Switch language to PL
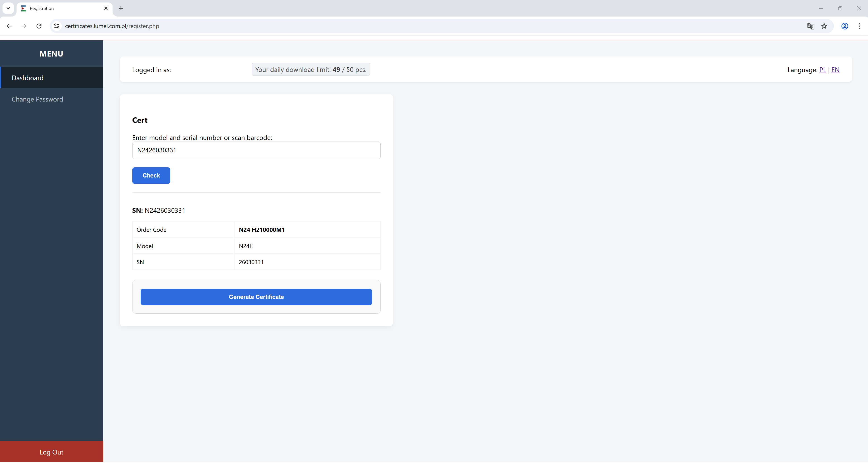868x471 pixels. pyautogui.click(x=823, y=70)
